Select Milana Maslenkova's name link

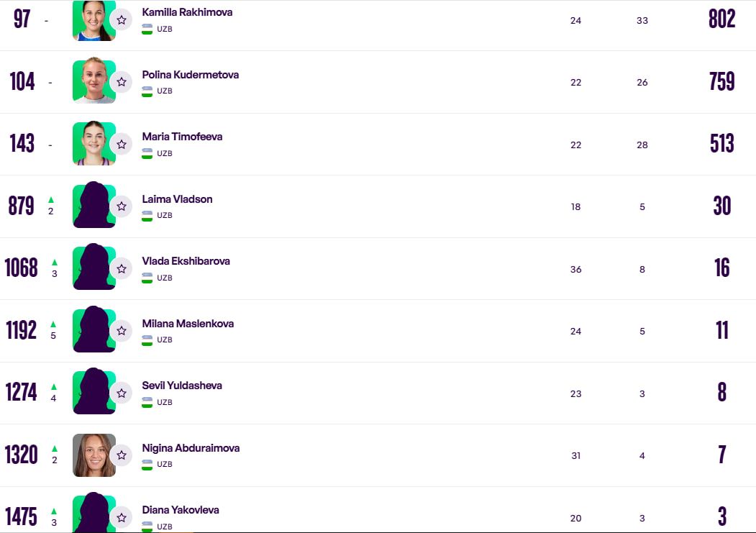point(188,324)
